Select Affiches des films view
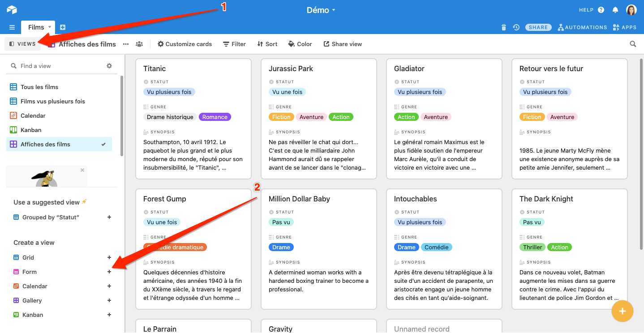Screen dimensions: 644x333 click(x=59, y=144)
